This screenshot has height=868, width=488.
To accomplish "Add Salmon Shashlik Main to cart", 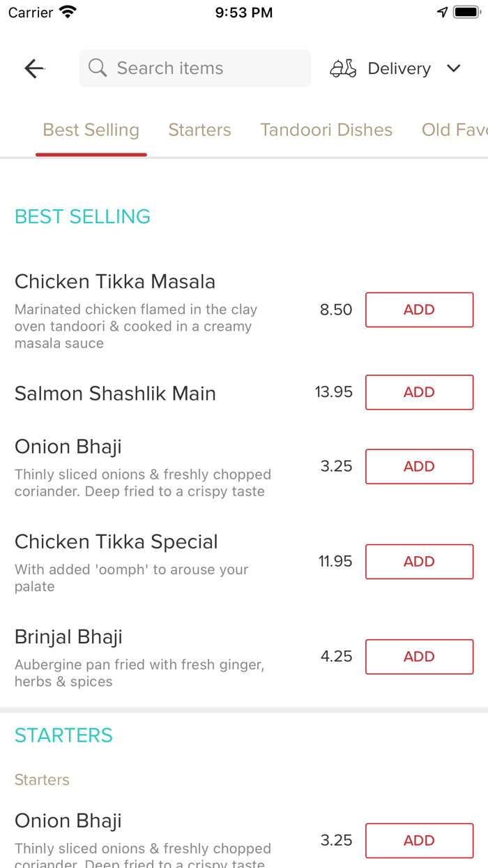I will [419, 392].
